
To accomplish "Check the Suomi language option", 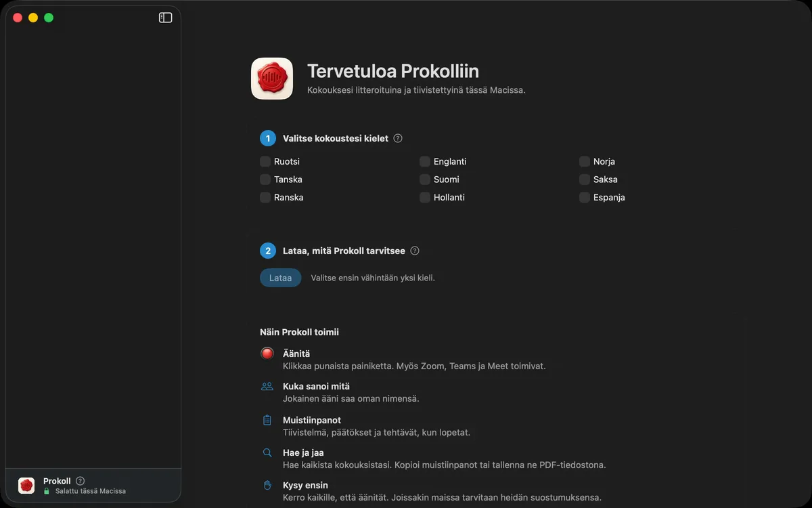I will (425, 179).
